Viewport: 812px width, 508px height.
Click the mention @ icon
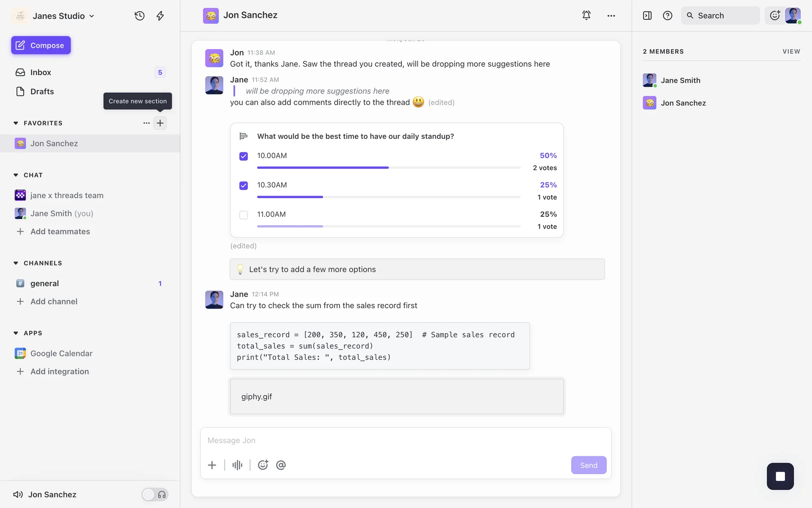click(281, 465)
